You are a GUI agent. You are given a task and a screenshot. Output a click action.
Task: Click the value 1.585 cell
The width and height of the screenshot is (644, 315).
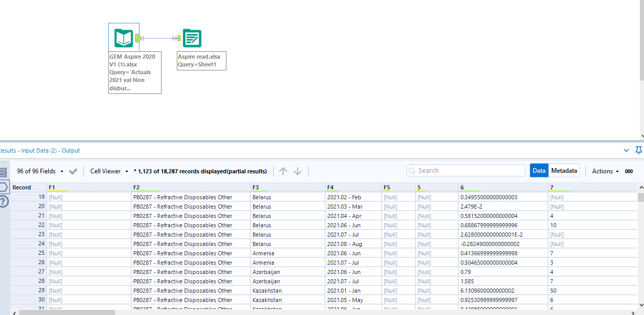[x=502, y=281]
